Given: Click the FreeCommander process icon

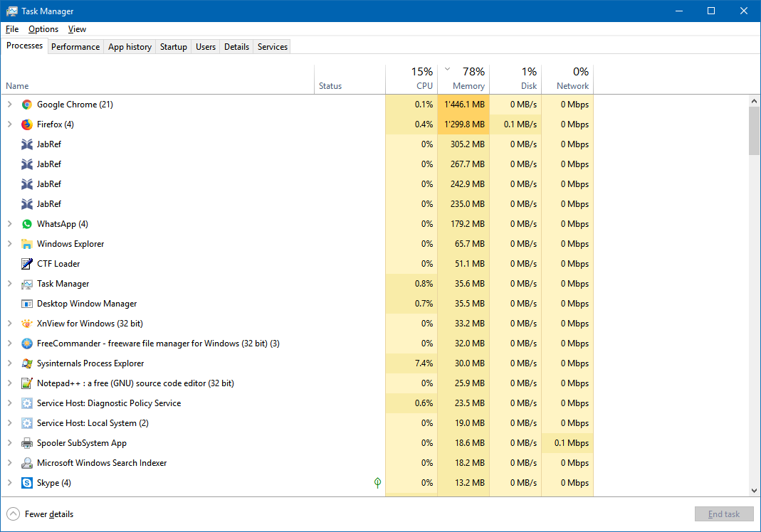Looking at the screenshot, I should (x=26, y=344).
